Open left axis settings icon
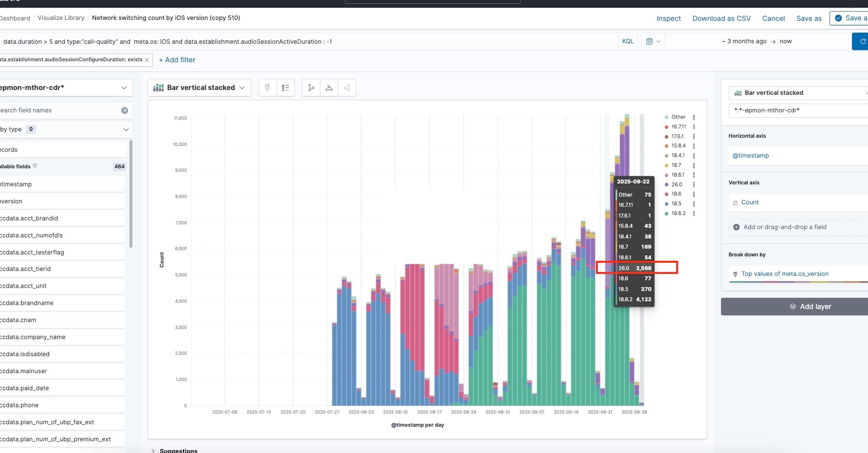Image resolution: width=868 pixels, height=453 pixels. (311, 88)
